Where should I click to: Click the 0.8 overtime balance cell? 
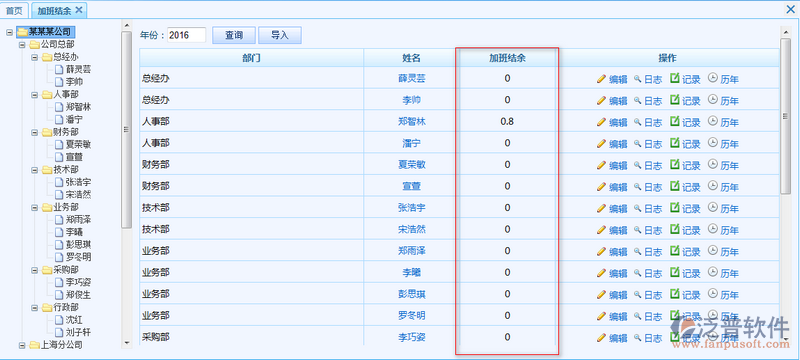click(x=507, y=121)
